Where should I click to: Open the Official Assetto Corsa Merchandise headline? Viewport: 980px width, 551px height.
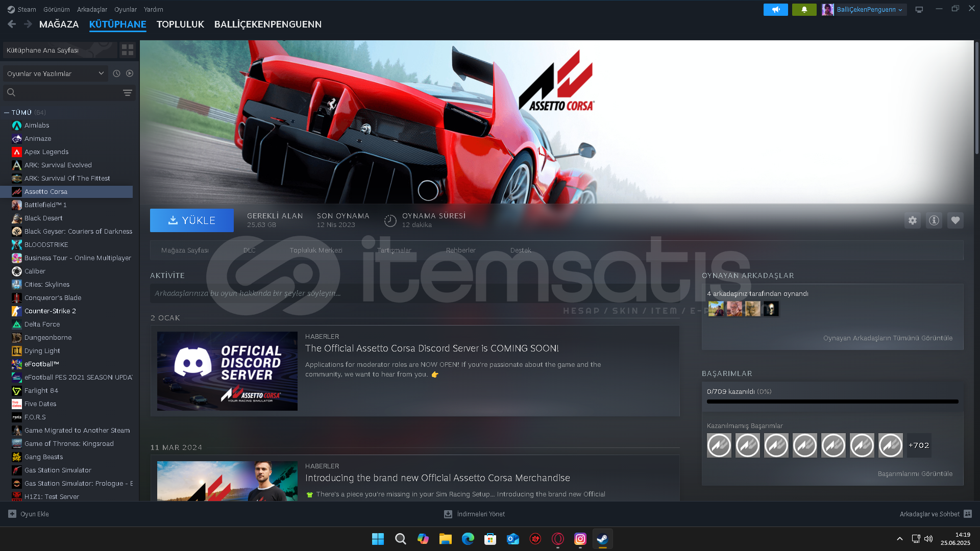point(437,478)
